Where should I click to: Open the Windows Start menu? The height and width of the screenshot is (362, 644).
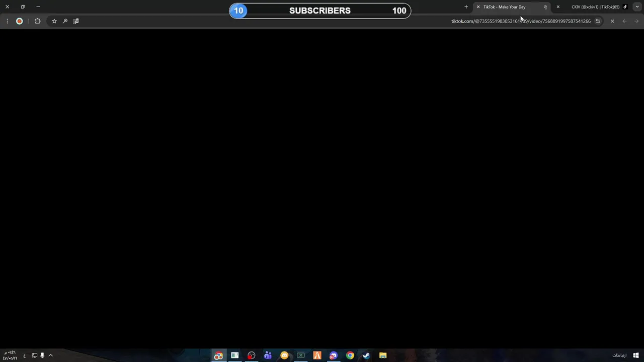pos(636,355)
